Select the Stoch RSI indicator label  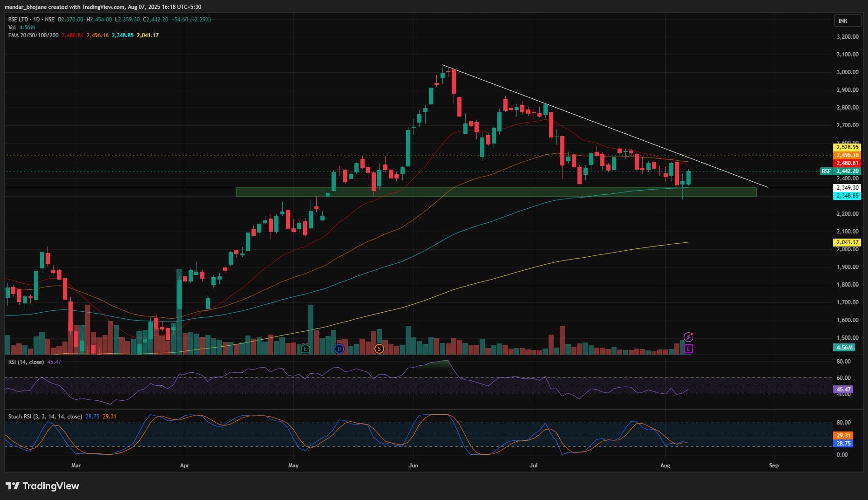click(x=45, y=417)
